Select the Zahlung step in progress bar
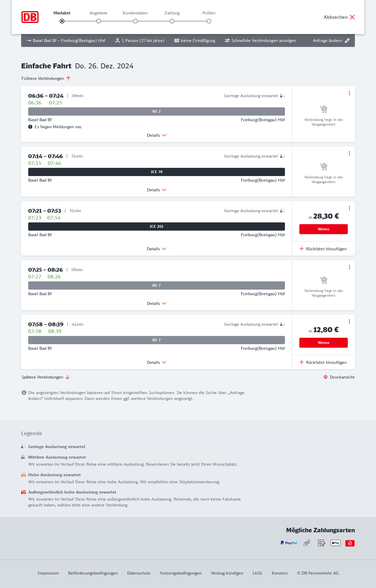This screenshot has height=588, width=376. click(172, 21)
